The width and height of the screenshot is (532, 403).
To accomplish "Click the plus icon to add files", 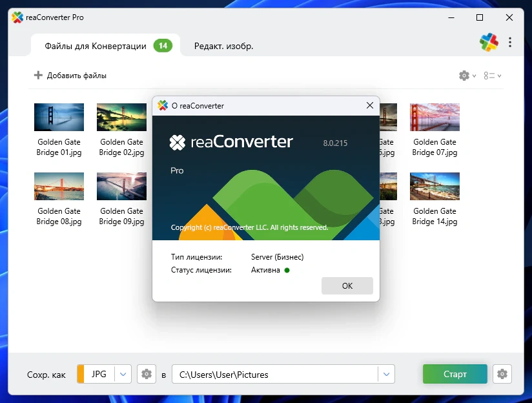I will click(x=38, y=76).
